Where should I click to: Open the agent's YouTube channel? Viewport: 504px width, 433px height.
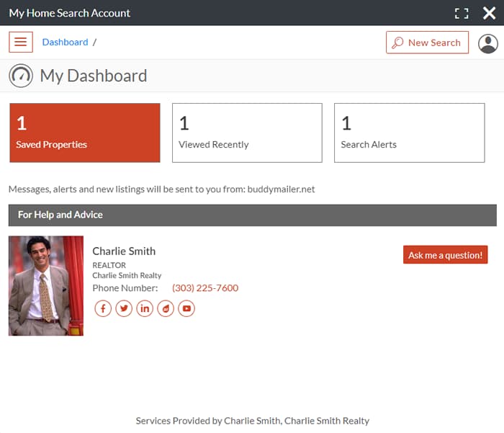point(186,308)
